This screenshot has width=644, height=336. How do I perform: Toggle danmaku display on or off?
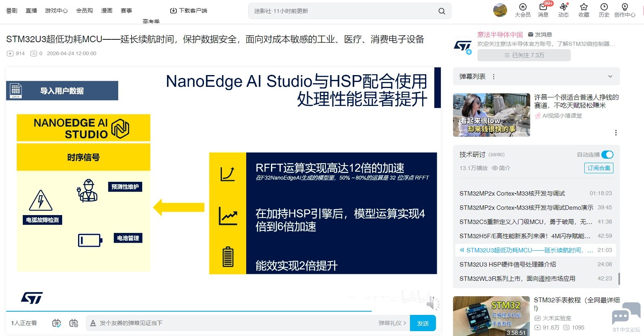click(x=56, y=323)
